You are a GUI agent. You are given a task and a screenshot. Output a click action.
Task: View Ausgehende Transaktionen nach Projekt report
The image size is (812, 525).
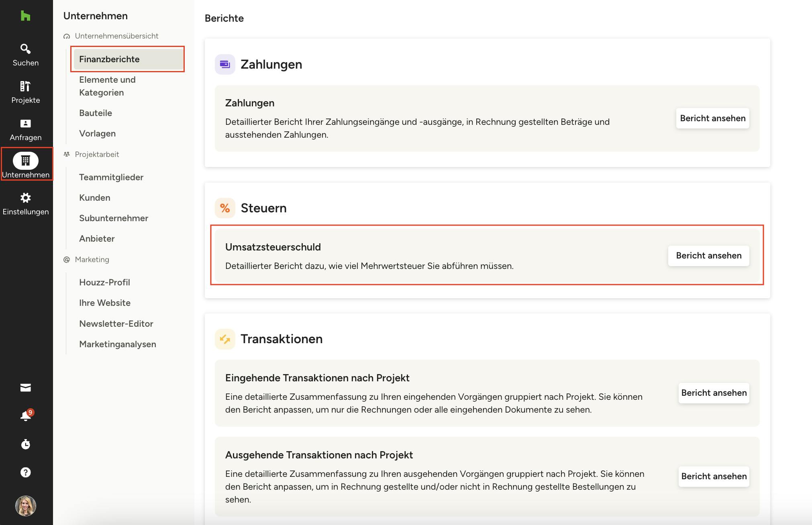[714, 476]
